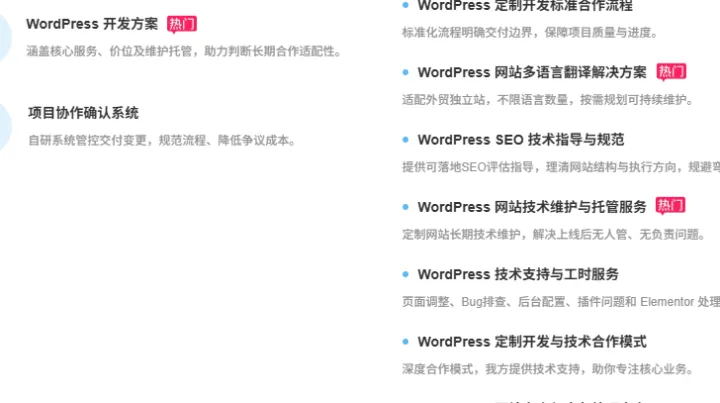Open the 项目协作确认系统 link
This screenshot has height=403, width=720.
[x=83, y=113]
